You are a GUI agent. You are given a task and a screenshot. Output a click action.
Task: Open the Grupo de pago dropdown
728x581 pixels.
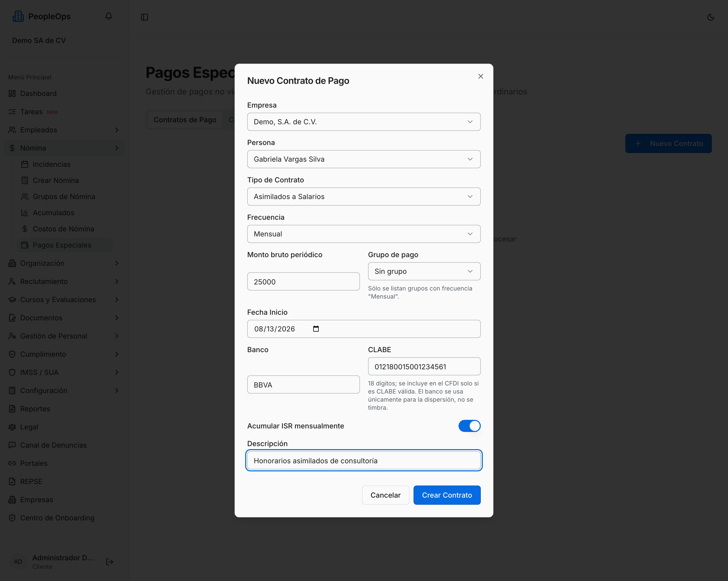424,272
